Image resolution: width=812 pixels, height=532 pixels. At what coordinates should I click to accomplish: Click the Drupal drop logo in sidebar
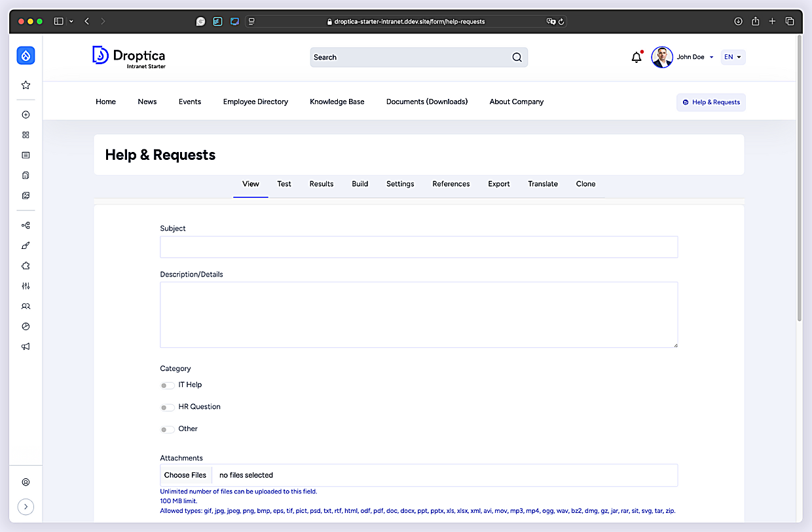(26, 56)
